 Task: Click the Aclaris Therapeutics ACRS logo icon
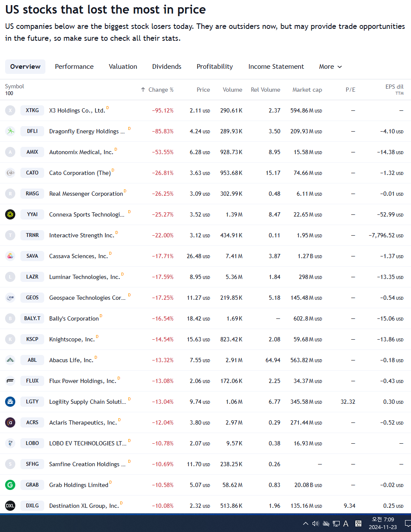pos(10,422)
